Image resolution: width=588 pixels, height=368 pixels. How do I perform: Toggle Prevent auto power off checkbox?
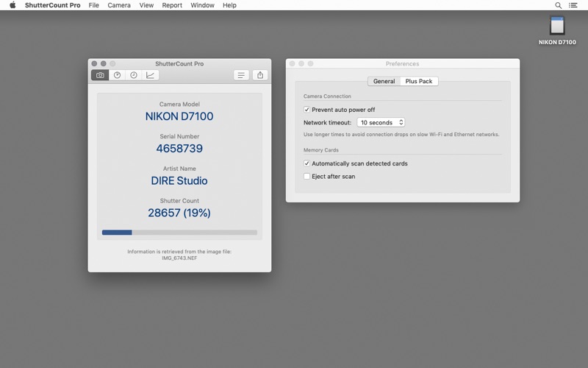306,110
